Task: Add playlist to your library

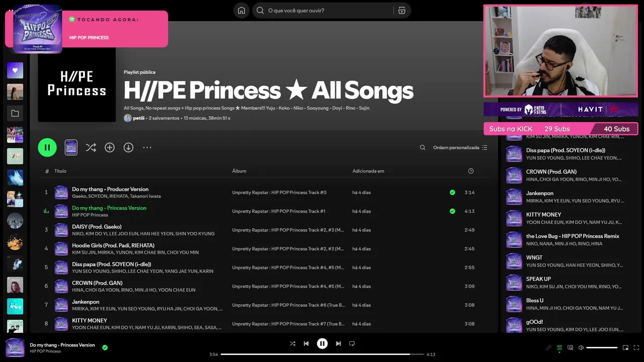Action: point(110,147)
